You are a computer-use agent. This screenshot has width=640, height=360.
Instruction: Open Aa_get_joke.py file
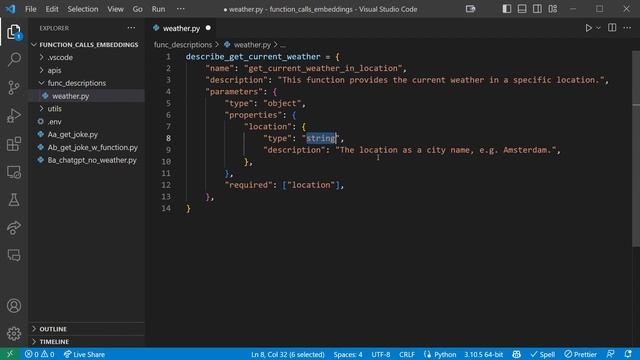pyautogui.click(x=86, y=134)
